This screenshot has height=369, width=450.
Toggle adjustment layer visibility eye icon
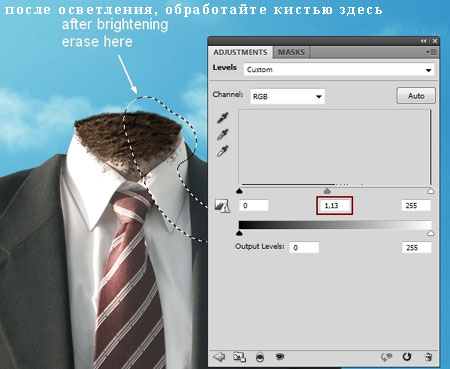click(280, 357)
